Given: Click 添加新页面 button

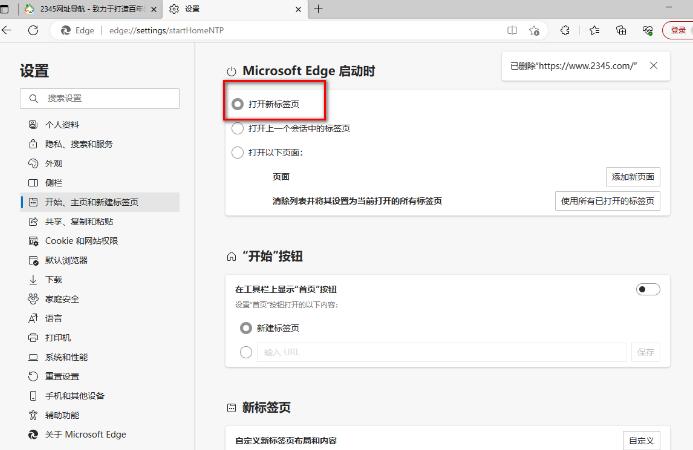Looking at the screenshot, I should coord(633,177).
